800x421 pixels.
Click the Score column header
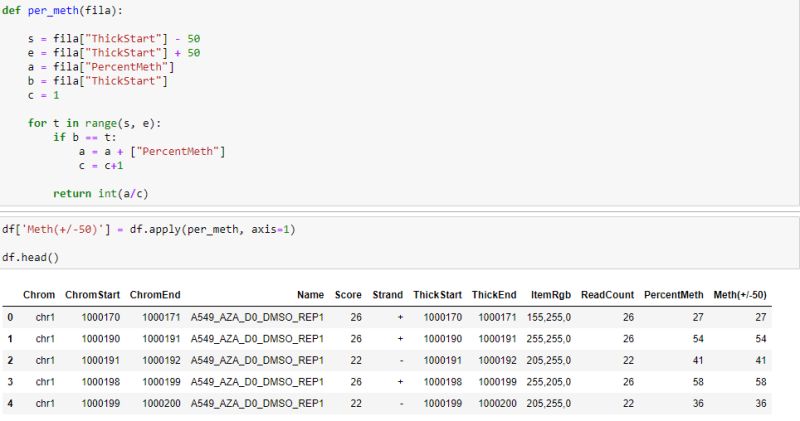pyautogui.click(x=348, y=294)
